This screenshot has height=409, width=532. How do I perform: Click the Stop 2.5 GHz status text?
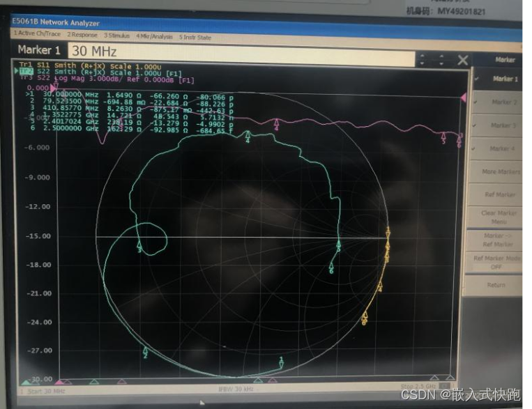pyautogui.click(x=418, y=386)
